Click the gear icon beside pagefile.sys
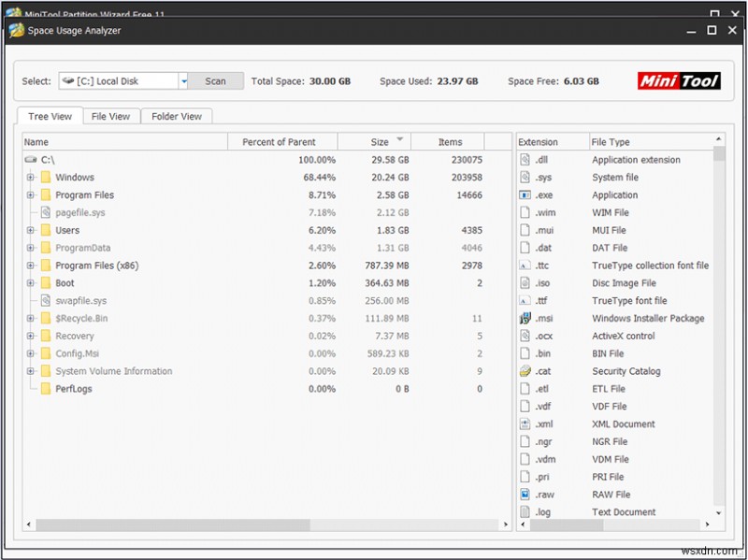 pyautogui.click(x=44, y=212)
